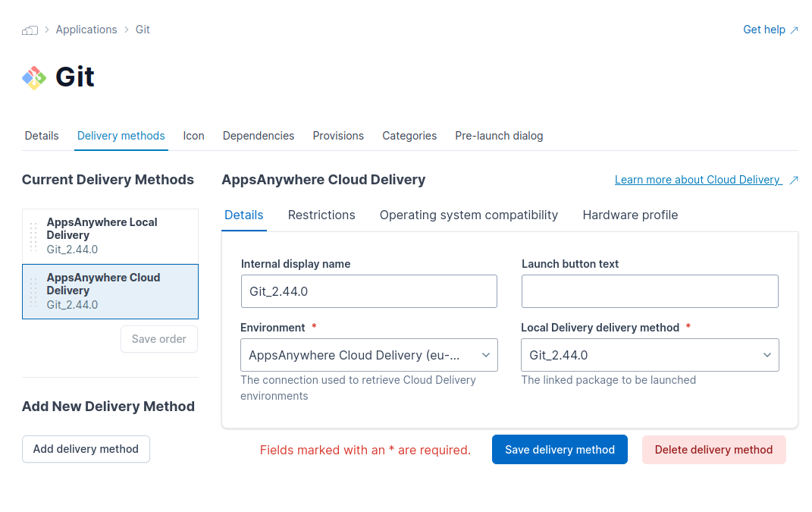This screenshot has width=812, height=512.
Task: Open the Operating system compatibility tab
Action: [x=469, y=215]
